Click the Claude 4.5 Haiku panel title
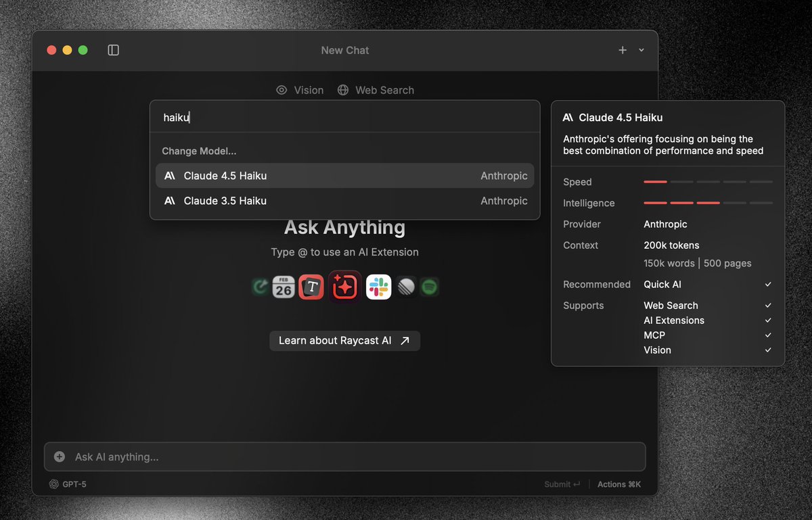 (621, 118)
